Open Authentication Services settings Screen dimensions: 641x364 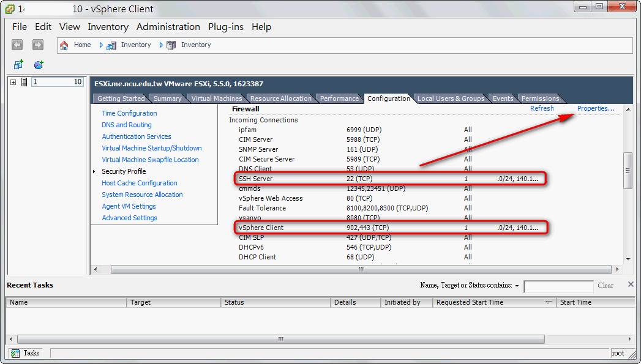coord(136,136)
